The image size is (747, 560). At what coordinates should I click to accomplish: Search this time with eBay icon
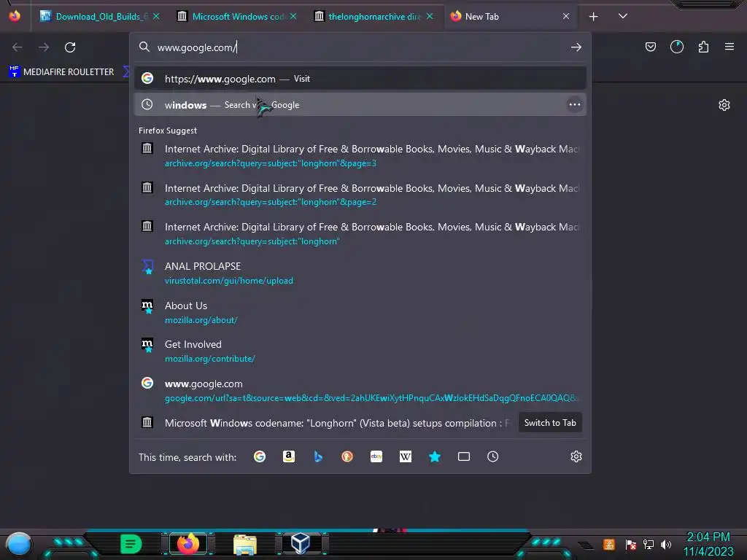pyautogui.click(x=376, y=456)
